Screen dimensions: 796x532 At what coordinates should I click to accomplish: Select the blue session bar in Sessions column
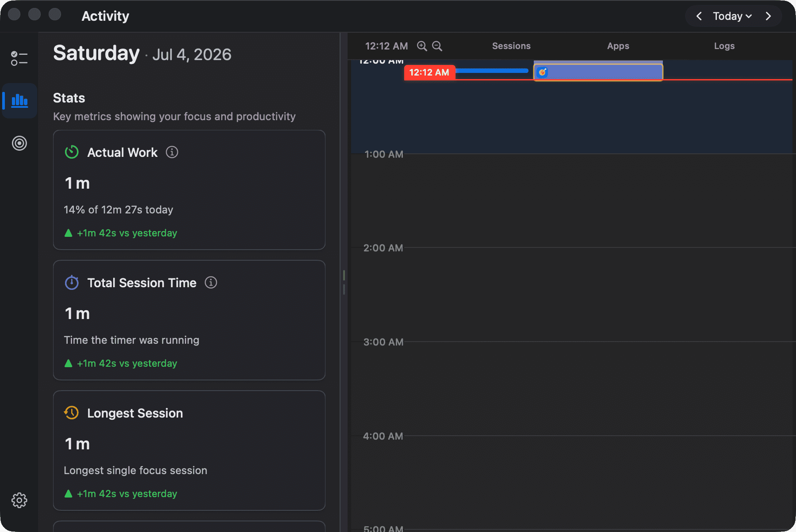click(492, 71)
